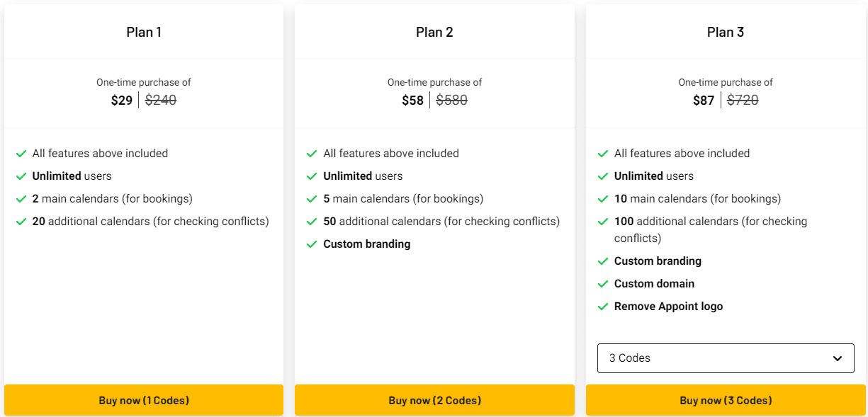
Task: Click checkmark beside Plan 1 'Unlimited users'
Action: coord(21,176)
